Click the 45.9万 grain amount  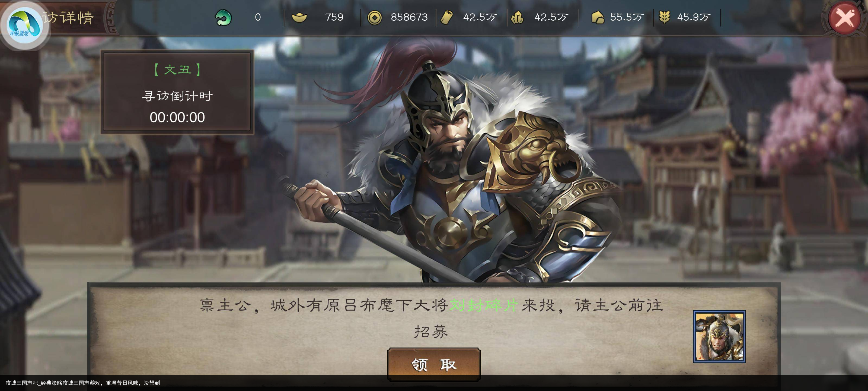click(x=694, y=17)
